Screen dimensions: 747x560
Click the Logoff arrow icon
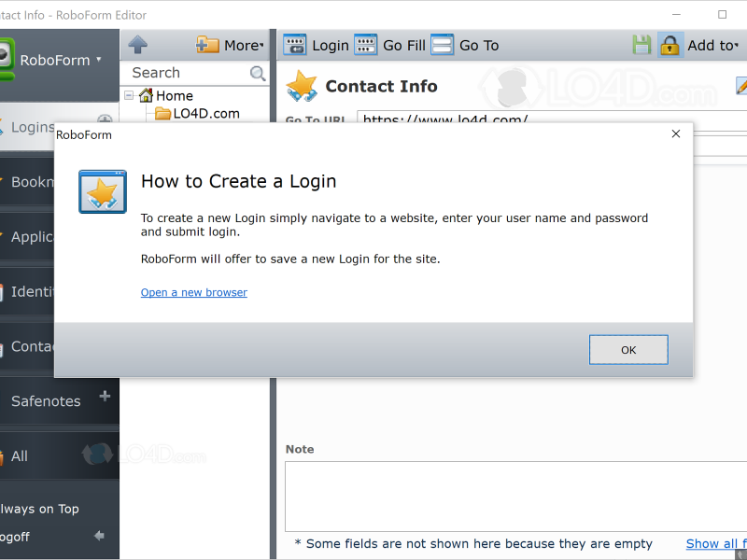pyautogui.click(x=99, y=536)
